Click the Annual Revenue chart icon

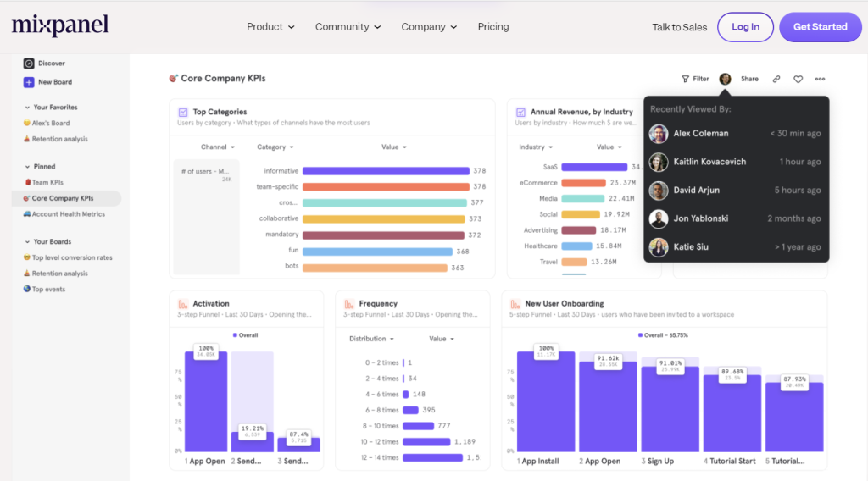pos(520,113)
